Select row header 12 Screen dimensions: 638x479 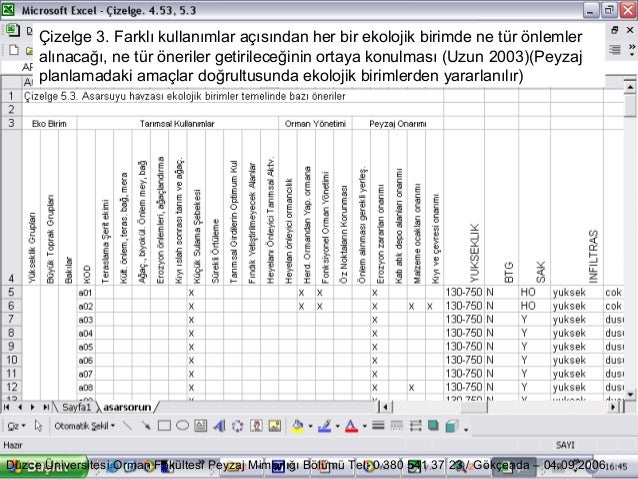click(11, 387)
